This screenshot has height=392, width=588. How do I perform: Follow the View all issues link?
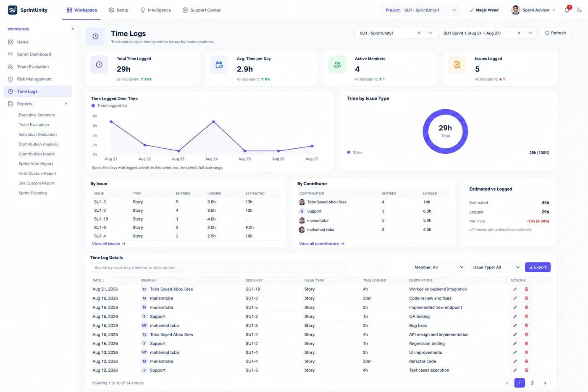point(109,244)
